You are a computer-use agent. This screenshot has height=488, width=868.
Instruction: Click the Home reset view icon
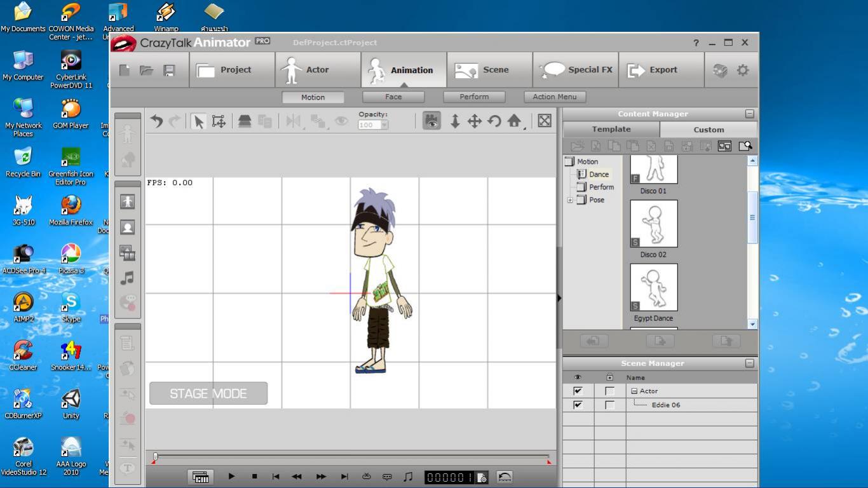click(x=514, y=121)
